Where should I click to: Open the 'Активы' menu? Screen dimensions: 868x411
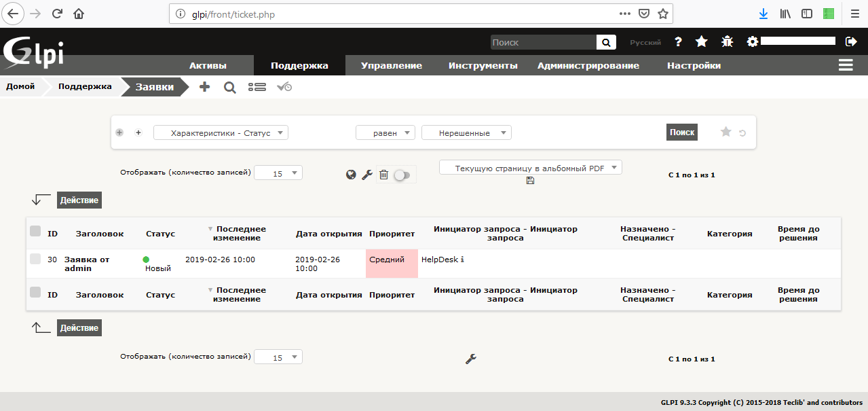208,66
